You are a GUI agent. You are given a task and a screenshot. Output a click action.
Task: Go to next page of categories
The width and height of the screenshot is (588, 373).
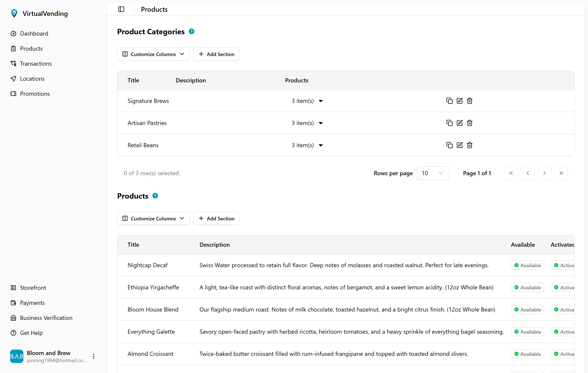[x=544, y=173]
